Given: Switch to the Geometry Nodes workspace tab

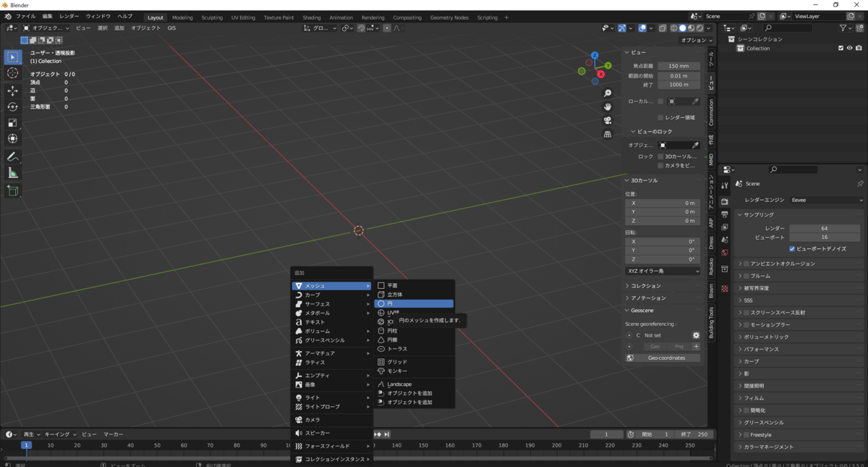Looking at the screenshot, I should point(448,17).
